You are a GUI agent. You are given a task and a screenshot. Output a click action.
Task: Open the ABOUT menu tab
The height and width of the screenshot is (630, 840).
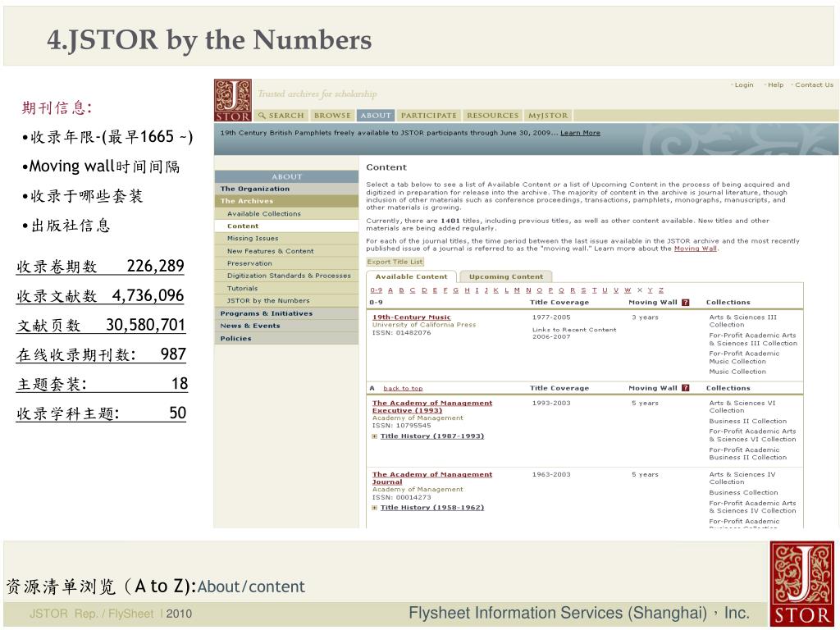coord(376,115)
